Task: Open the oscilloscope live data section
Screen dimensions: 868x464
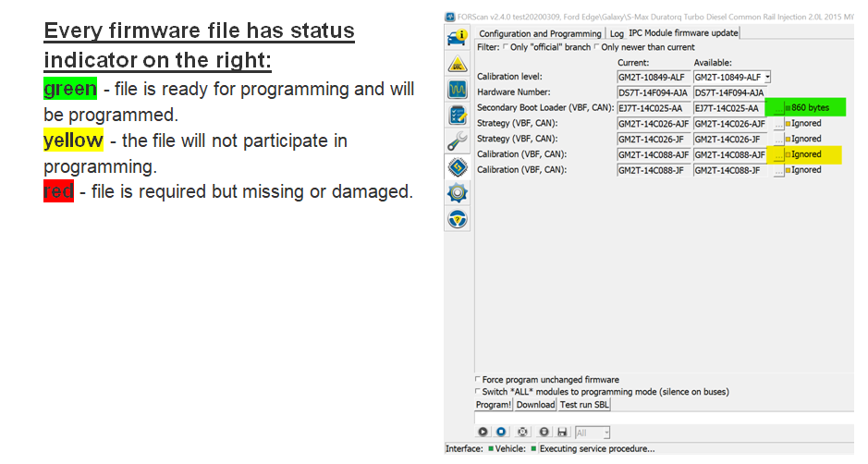Action: (x=458, y=90)
